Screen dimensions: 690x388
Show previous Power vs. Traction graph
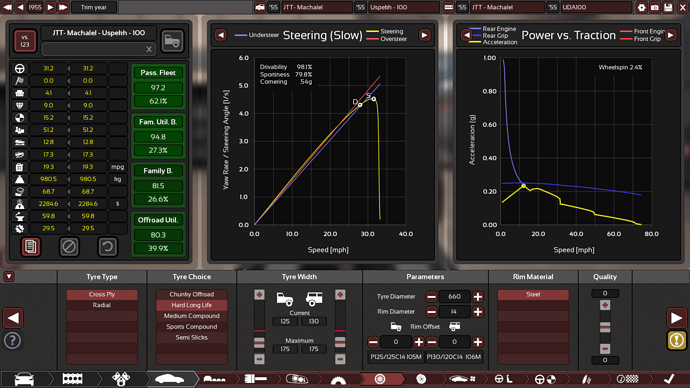[x=466, y=35]
